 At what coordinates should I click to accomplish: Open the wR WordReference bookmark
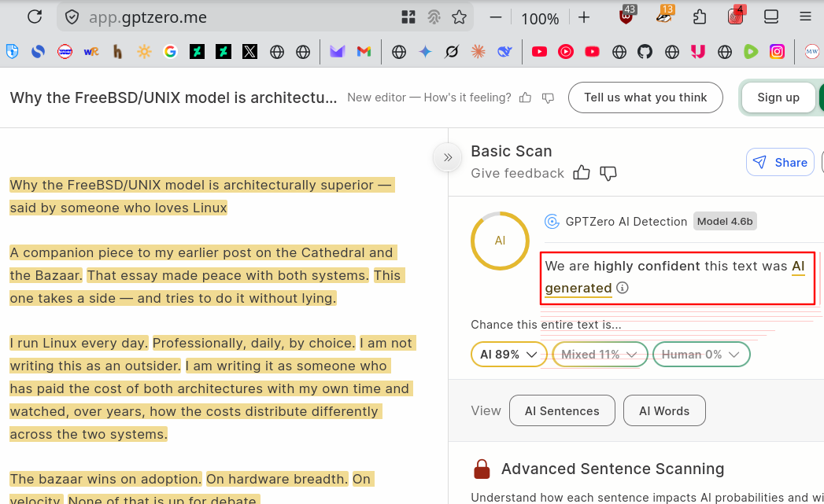pyautogui.click(x=91, y=51)
